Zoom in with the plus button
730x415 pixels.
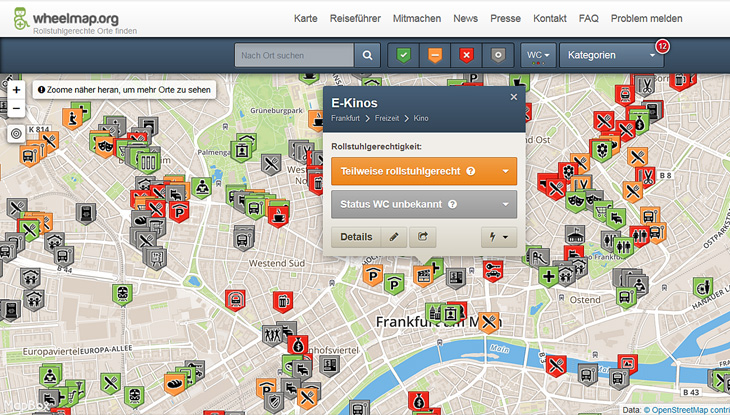16,89
